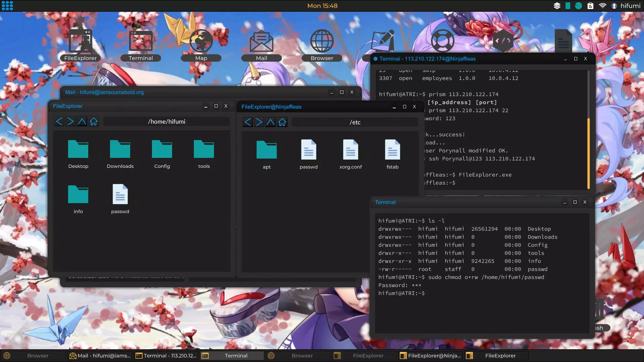Open the applications grid menu
Screen dimensions: 644x362
(7, 6)
